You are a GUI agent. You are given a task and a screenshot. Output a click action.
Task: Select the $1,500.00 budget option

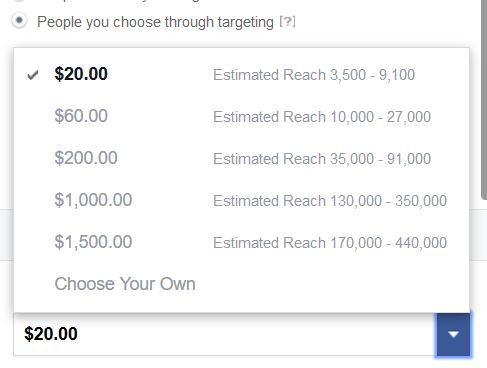click(x=241, y=242)
